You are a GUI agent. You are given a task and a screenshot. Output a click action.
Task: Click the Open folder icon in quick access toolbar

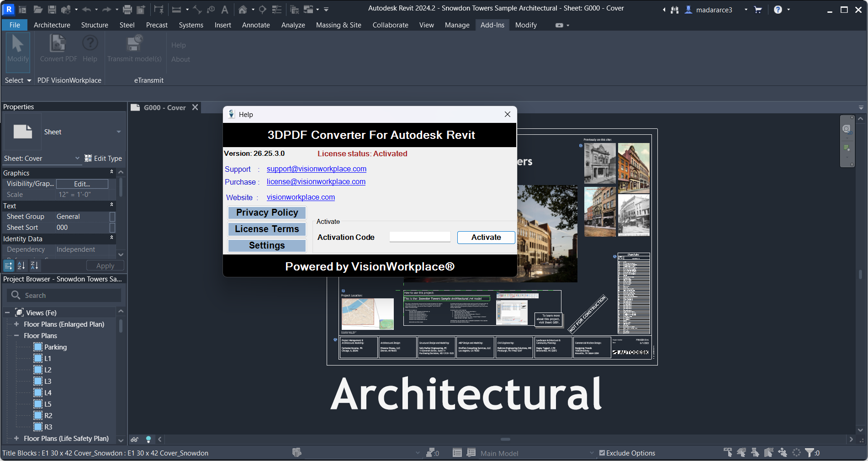[x=38, y=9]
